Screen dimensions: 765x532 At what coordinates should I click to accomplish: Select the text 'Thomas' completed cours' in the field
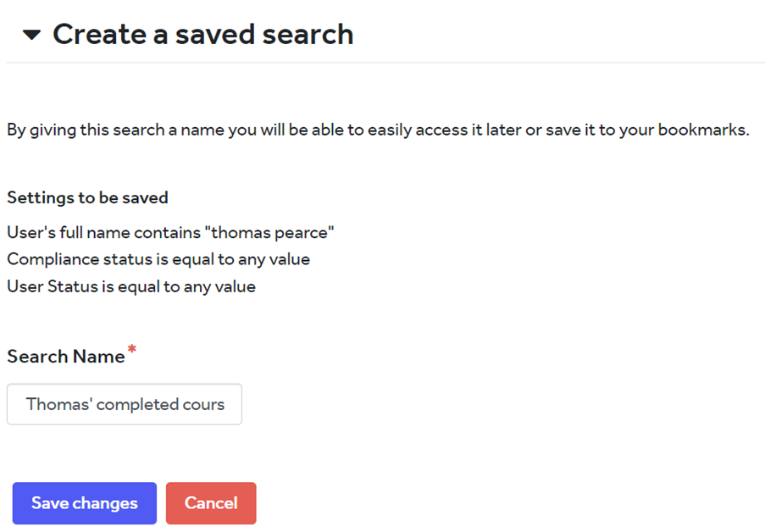pyautogui.click(x=124, y=404)
